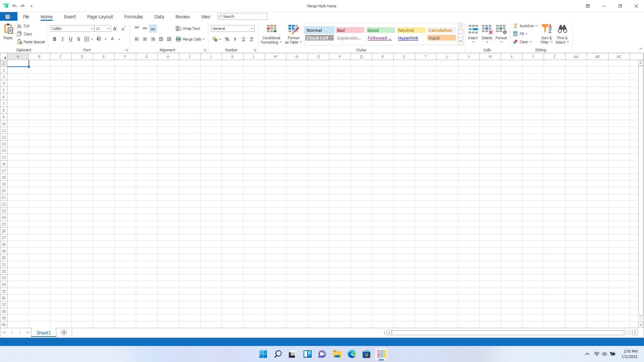Toggle Underline formatting
This screenshot has height=362, width=644.
click(70, 39)
